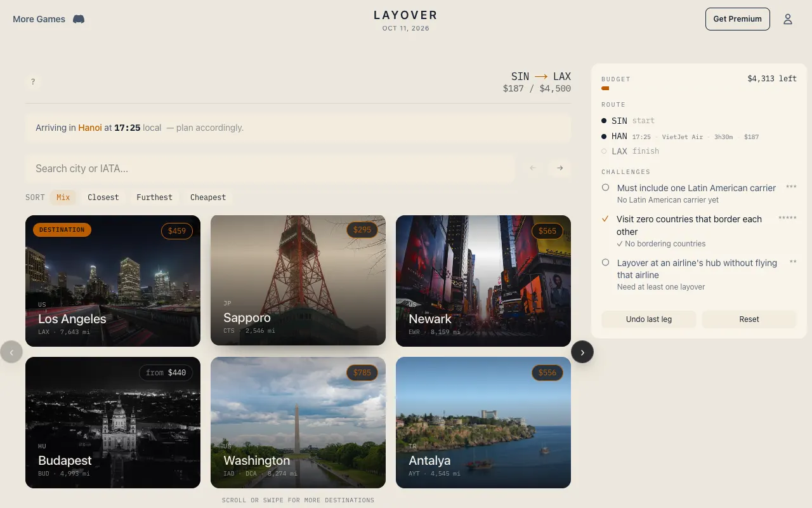The height and width of the screenshot is (508, 812).
Task: Click the $295 price badge on Sapporo
Action: click(x=362, y=230)
